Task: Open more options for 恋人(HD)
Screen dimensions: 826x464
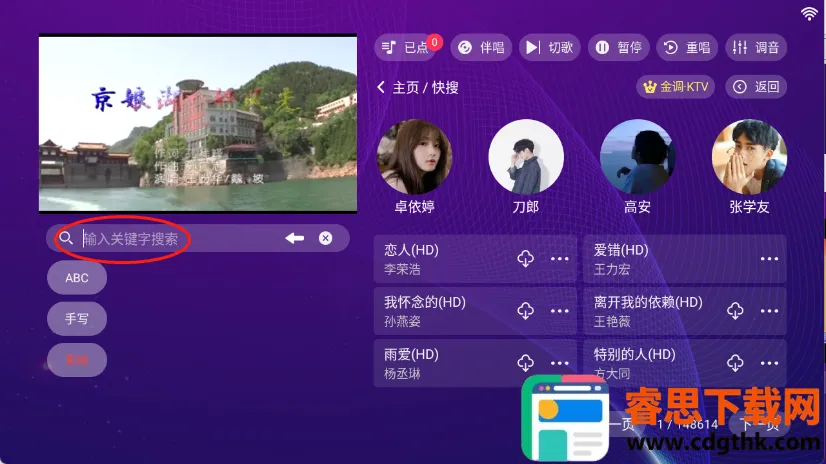Action: (x=559, y=259)
